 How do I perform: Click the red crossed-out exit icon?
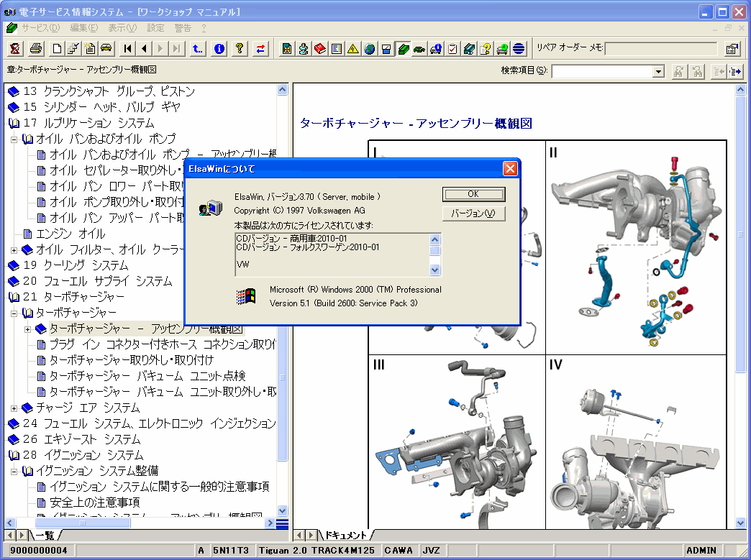[15, 48]
